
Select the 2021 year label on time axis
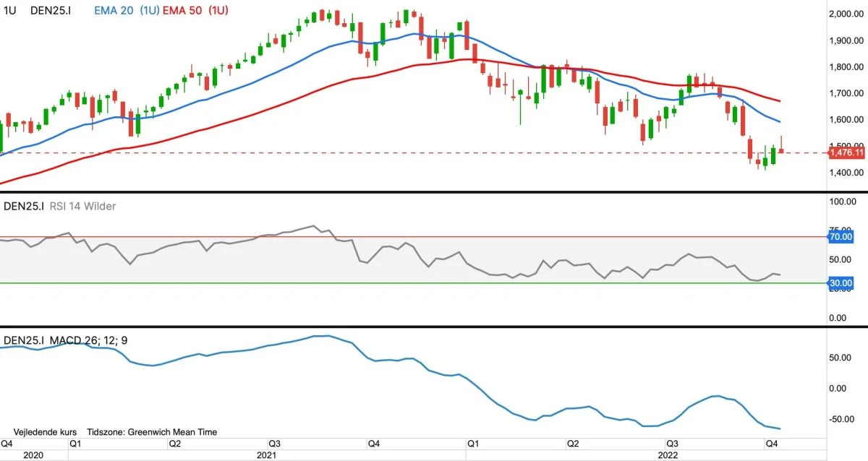[x=267, y=455]
